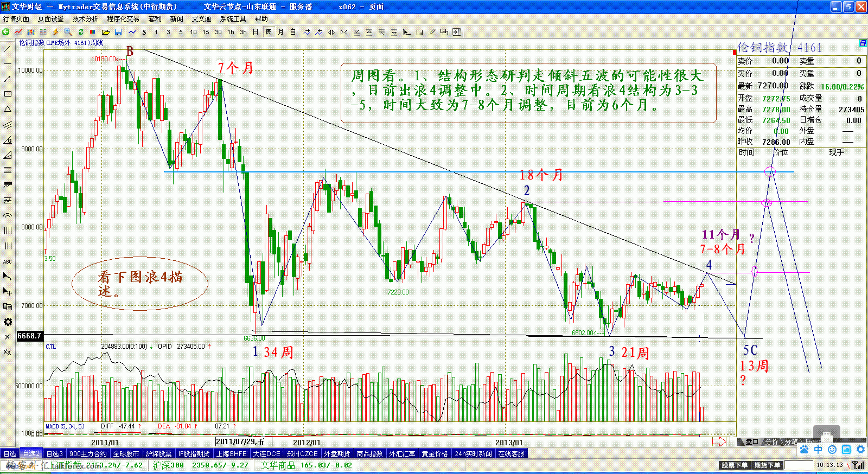Screen dimensions: 868x474
Task: Switch chart to monthly 月 period
Action: [x=280, y=32]
